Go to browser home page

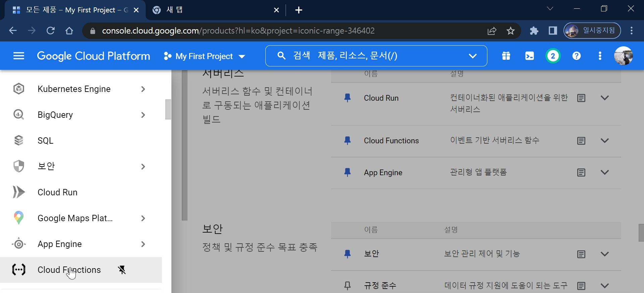[x=69, y=31]
